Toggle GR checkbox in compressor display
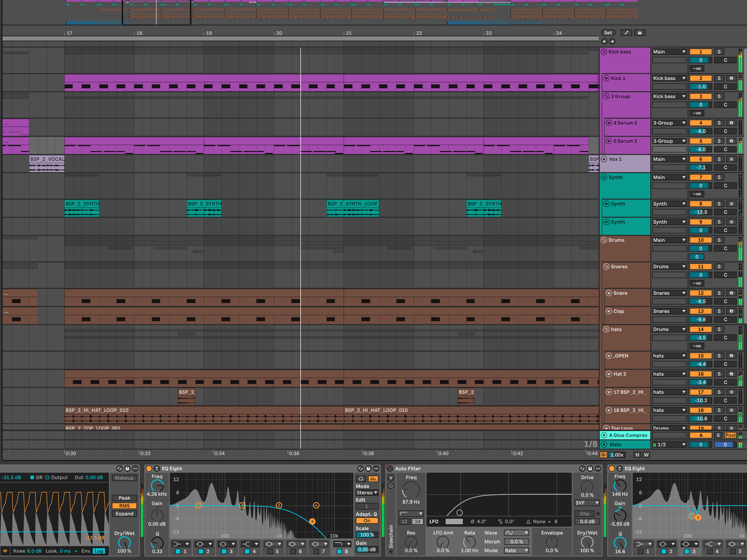The image size is (747, 560). 32,478
